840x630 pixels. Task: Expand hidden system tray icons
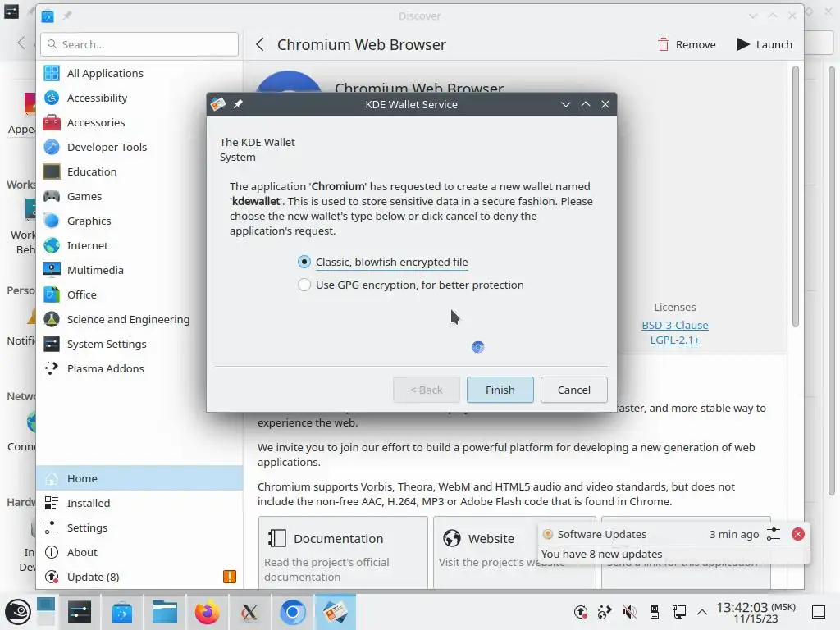[702, 612]
